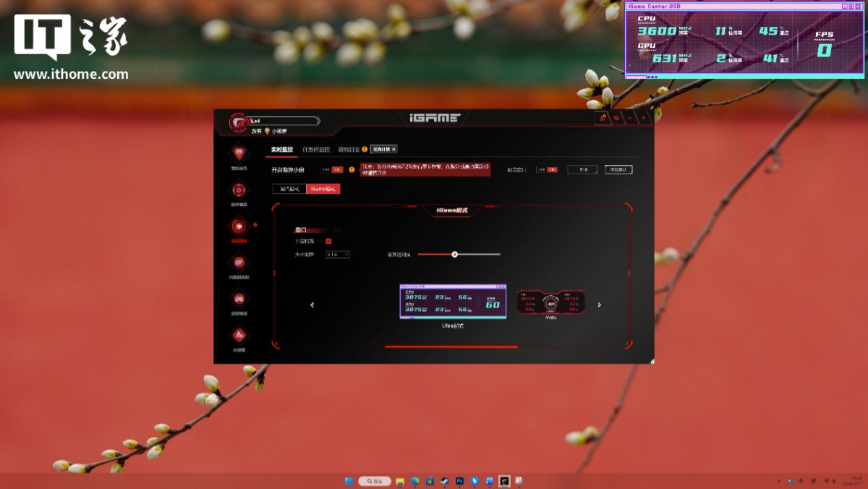Select the Ultra style overlay thumbnail
This screenshot has height=489, width=868.
453,302
